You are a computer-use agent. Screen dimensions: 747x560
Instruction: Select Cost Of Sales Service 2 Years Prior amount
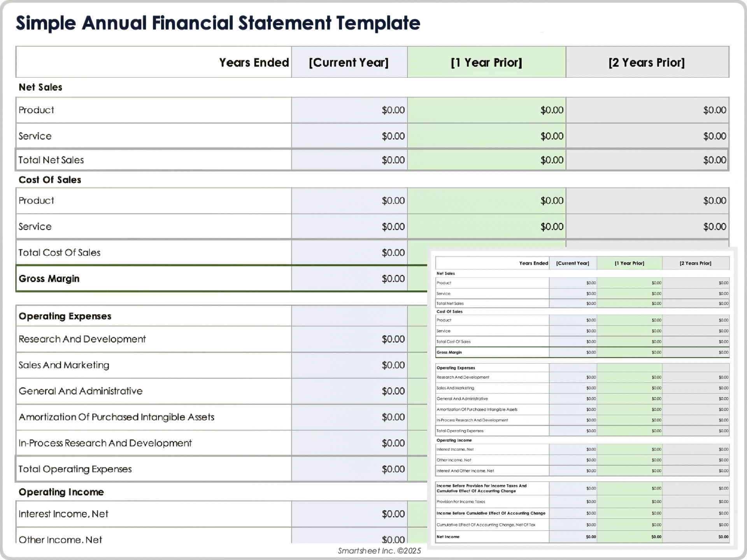tap(647, 227)
